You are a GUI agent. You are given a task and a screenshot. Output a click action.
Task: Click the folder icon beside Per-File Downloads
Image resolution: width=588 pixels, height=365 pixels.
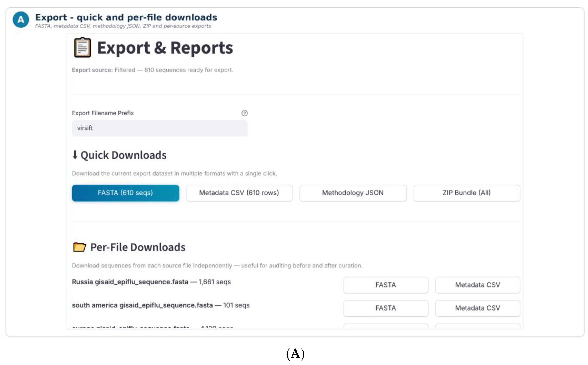(x=79, y=247)
